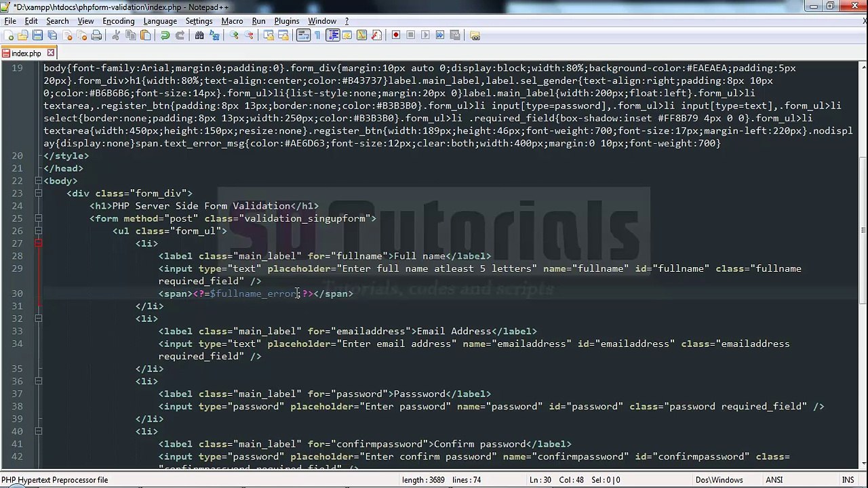Zoom out using magnifier minus icon
The width and height of the screenshot is (868, 488).
[249, 35]
